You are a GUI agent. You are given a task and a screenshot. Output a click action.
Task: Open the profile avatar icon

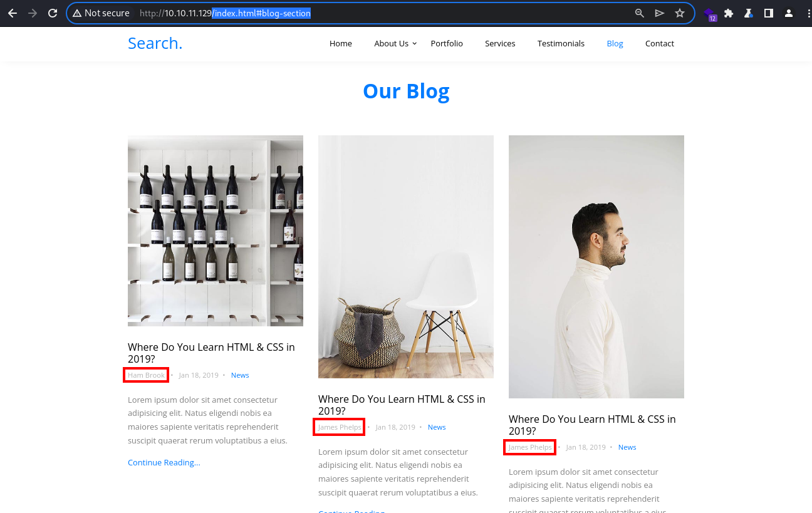point(789,13)
